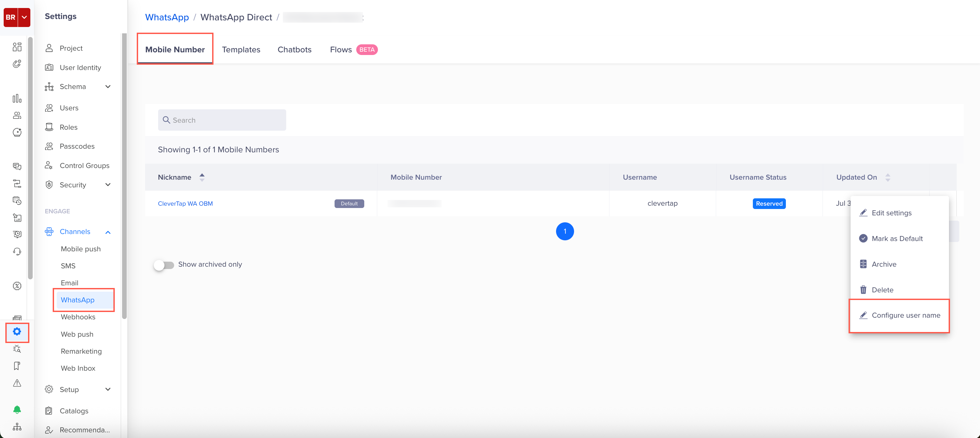Viewport: 980px width, 438px height.
Task: Expand the Setup section
Action: [x=108, y=389]
